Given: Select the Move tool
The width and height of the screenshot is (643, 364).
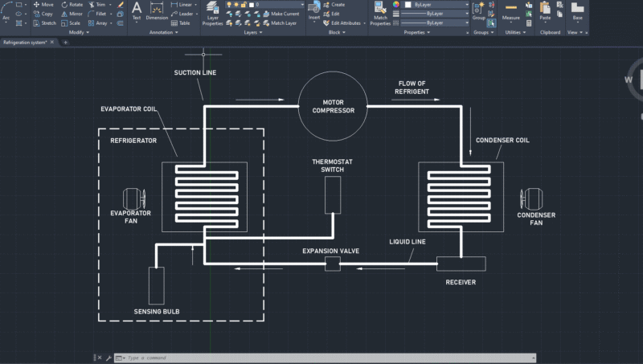Looking at the screenshot, I should [x=43, y=5].
